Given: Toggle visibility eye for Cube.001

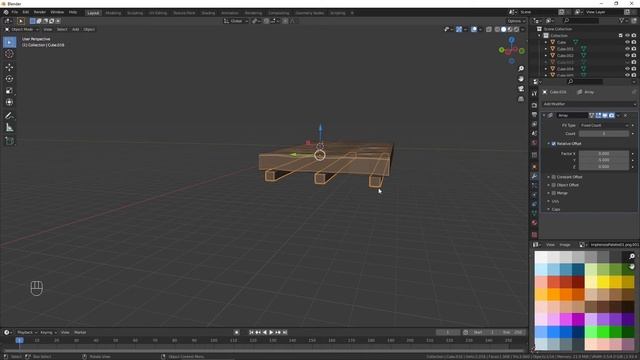Looking at the screenshot, I should (x=627, y=49).
